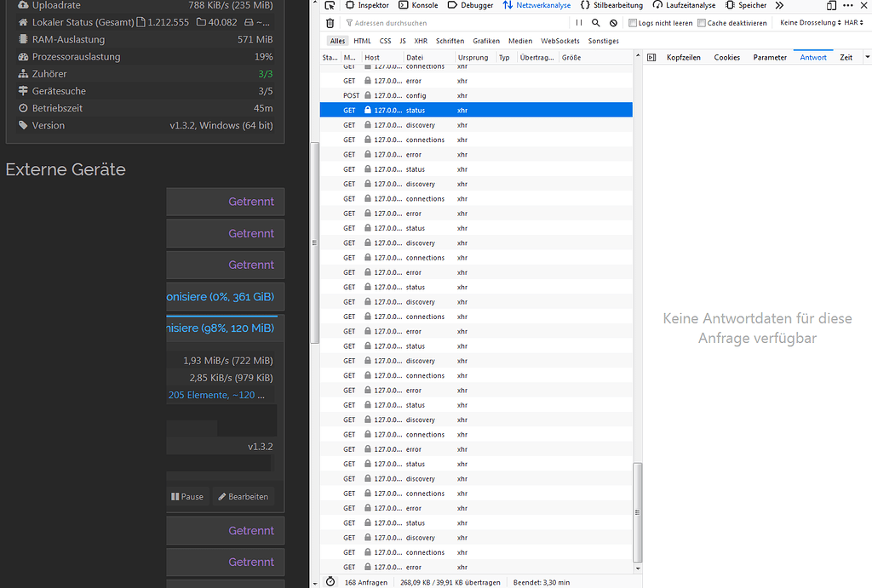Viewport: 872px width, 588px height.
Task: Switch to the XHR filter tab
Action: tap(421, 40)
